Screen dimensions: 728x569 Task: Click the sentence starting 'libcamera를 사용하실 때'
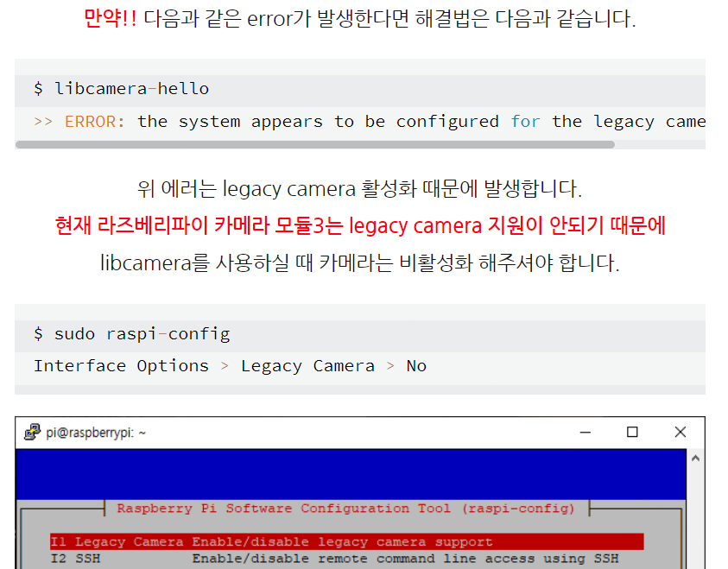tap(360, 263)
